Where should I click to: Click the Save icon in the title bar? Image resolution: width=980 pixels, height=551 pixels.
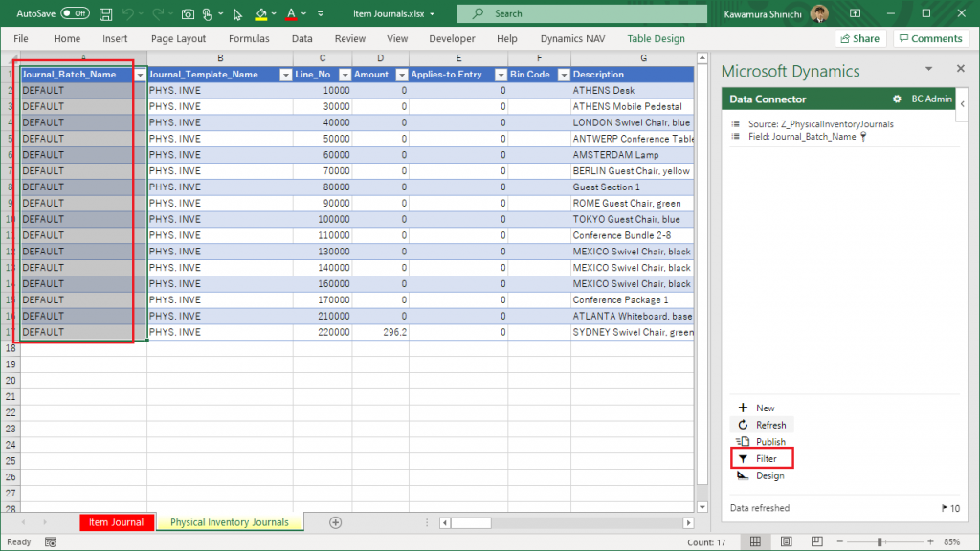106,13
